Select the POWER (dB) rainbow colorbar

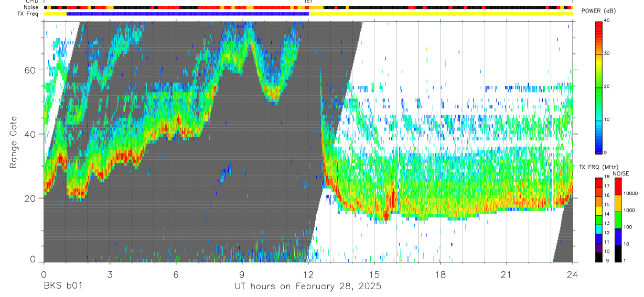click(x=599, y=87)
